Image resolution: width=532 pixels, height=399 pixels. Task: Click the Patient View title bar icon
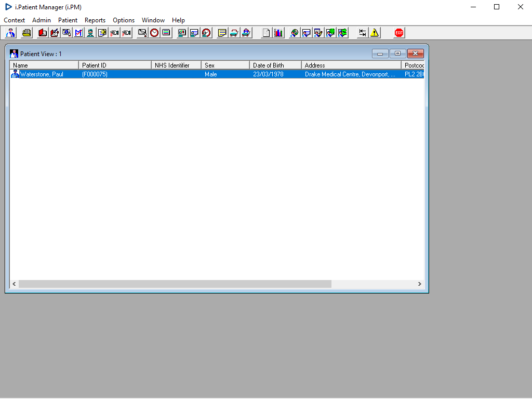[14, 54]
